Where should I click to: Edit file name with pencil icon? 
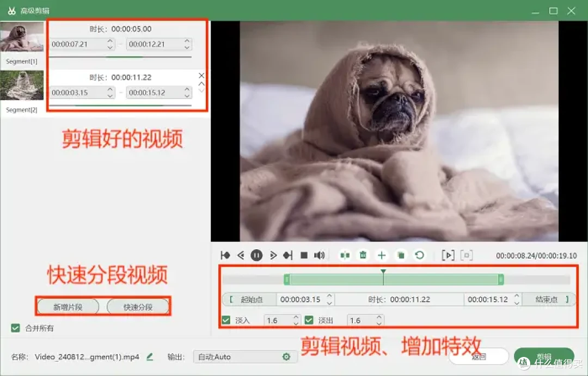(x=150, y=356)
